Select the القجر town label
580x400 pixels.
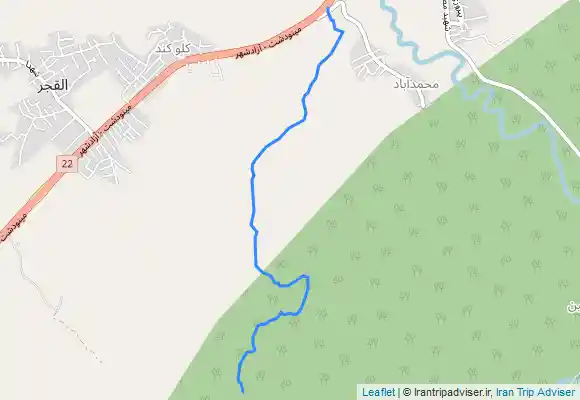click(x=53, y=85)
